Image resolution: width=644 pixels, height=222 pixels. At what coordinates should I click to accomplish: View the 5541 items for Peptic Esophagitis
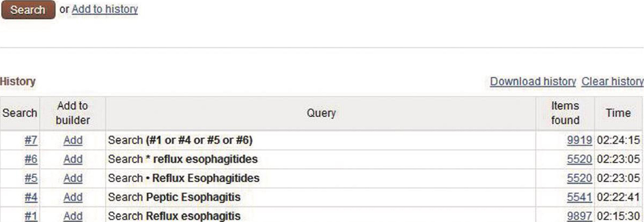point(579,197)
